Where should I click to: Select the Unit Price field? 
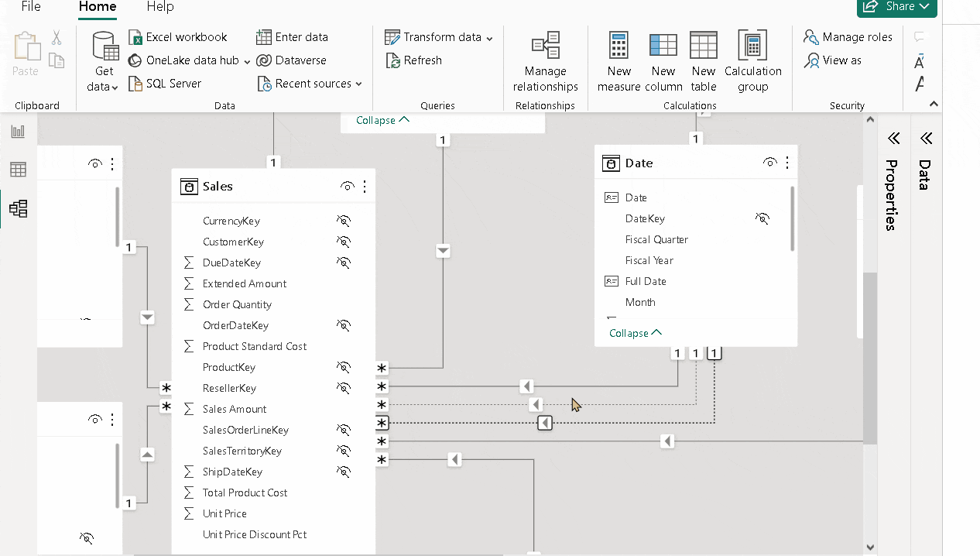pyautogui.click(x=224, y=513)
